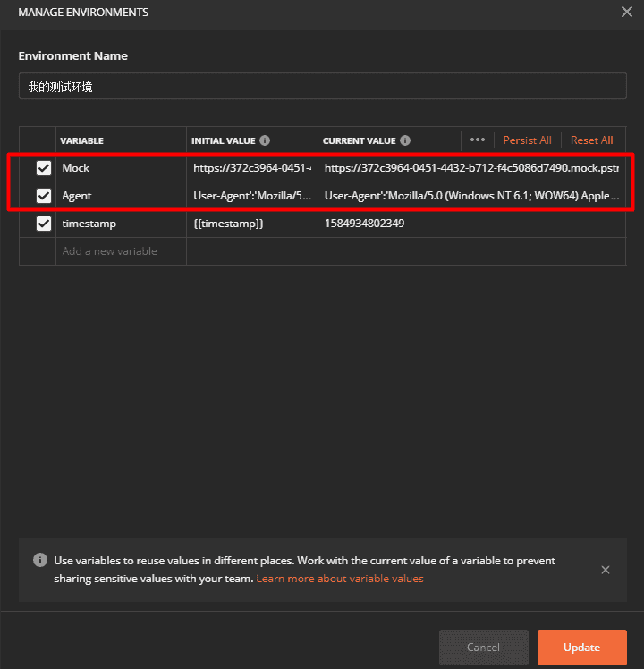The height and width of the screenshot is (669, 644).
Task: Select the Agent initial value cell
Action: [x=251, y=196]
